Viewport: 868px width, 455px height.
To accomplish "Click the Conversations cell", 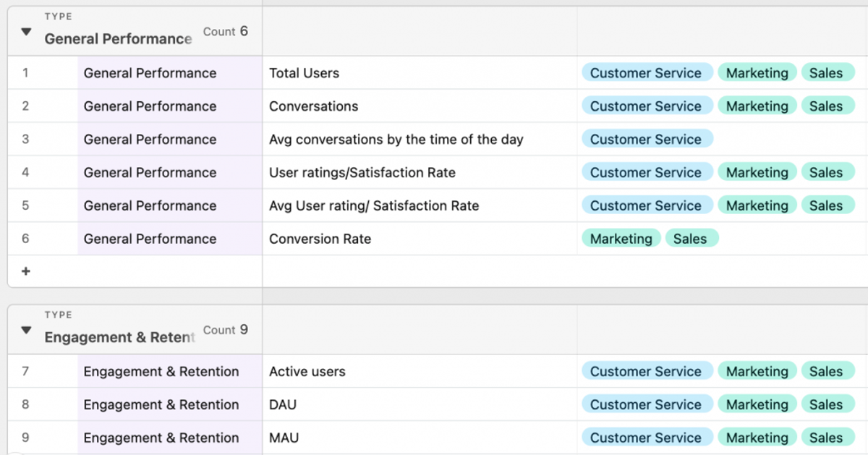I will 420,106.
